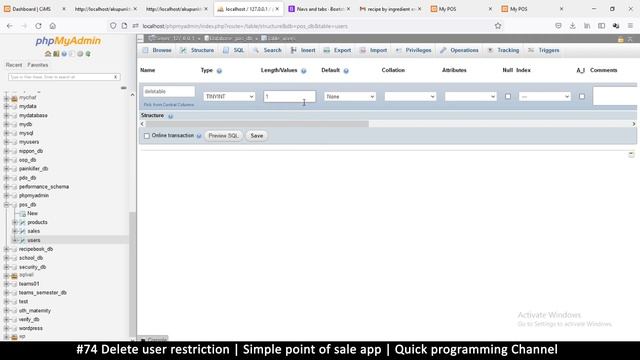Image resolution: width=640 pixels, height=360 pixels.
Task: Open the Structure tab
Action: click(x=197, y=50)
